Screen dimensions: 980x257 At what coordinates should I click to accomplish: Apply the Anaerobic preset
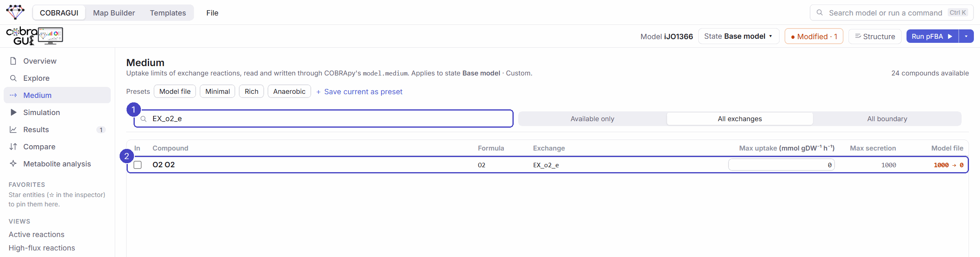(289, 91)
